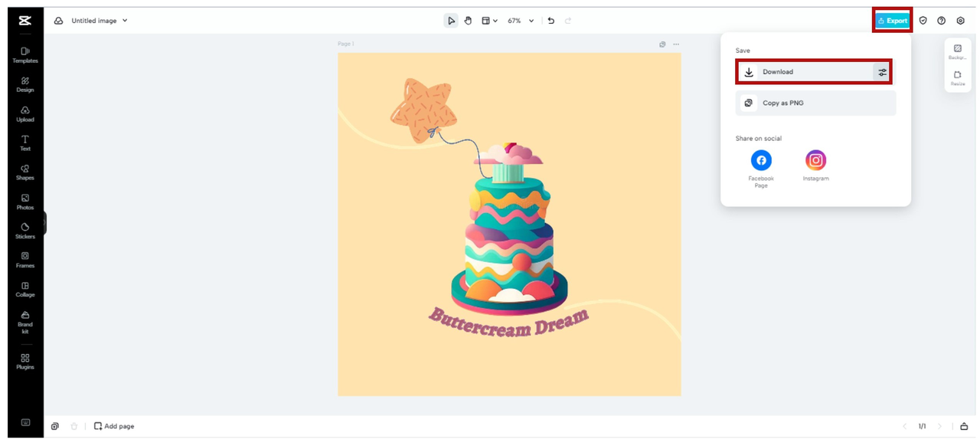Screen dimensions: 980x446
Task: Open the Stickers panel
Action: pyautogui.click(x=25, y=231)
